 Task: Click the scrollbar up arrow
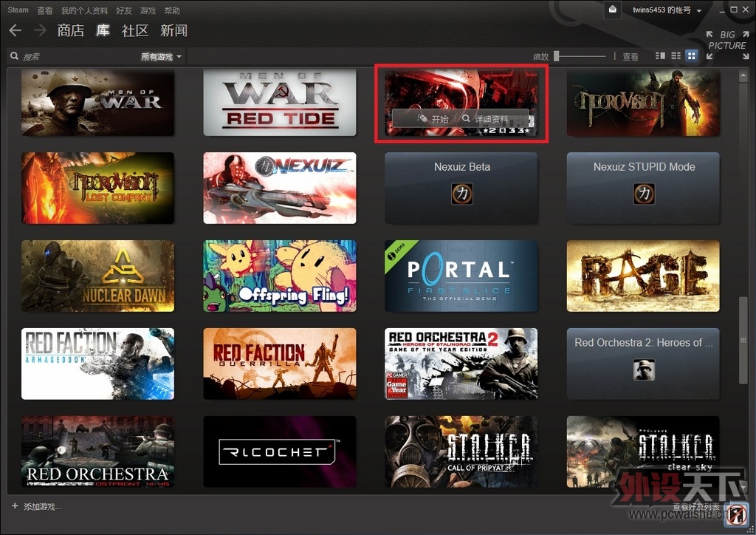743,75
